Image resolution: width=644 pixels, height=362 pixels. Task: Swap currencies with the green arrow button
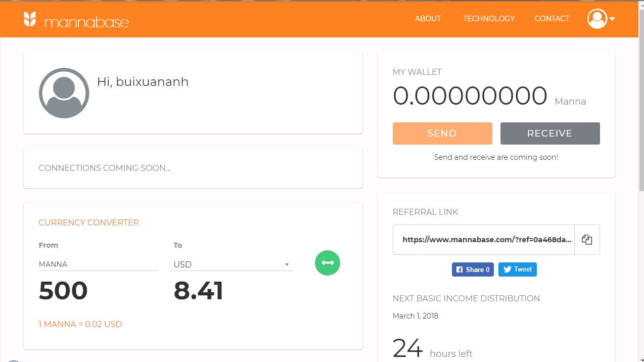click(328, 263)
